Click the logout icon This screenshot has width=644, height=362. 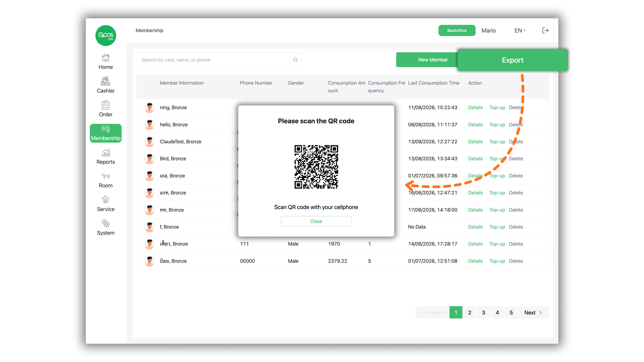pyautogui.click(x=546, y=31)
